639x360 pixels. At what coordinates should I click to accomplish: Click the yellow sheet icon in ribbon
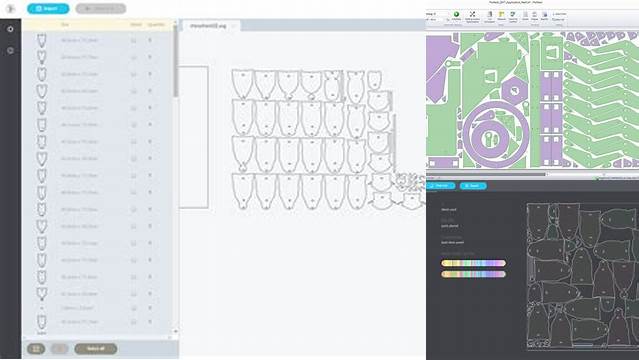tap(502, 14)
